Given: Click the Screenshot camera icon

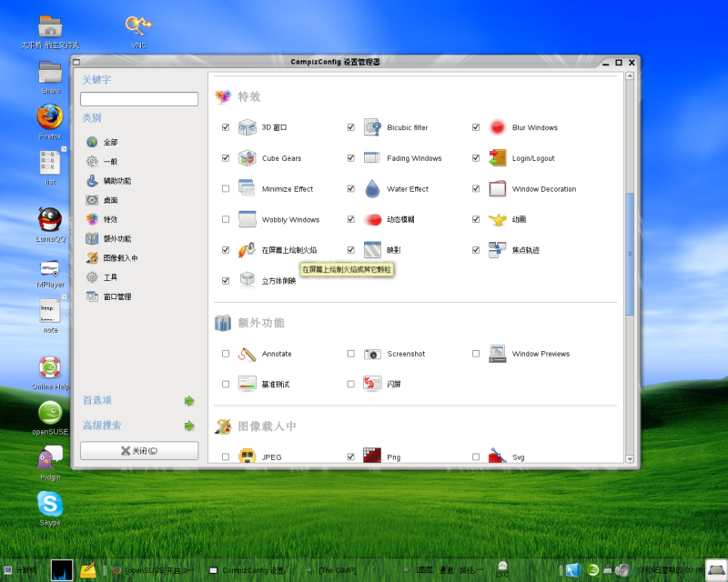Looking at the screenshot, I should click(x=372, y=354).
